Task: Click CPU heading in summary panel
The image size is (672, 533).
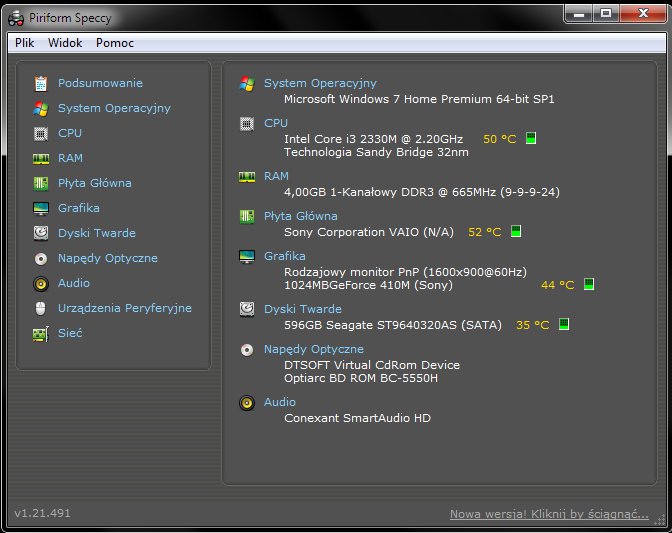Action: click(276, 123)
